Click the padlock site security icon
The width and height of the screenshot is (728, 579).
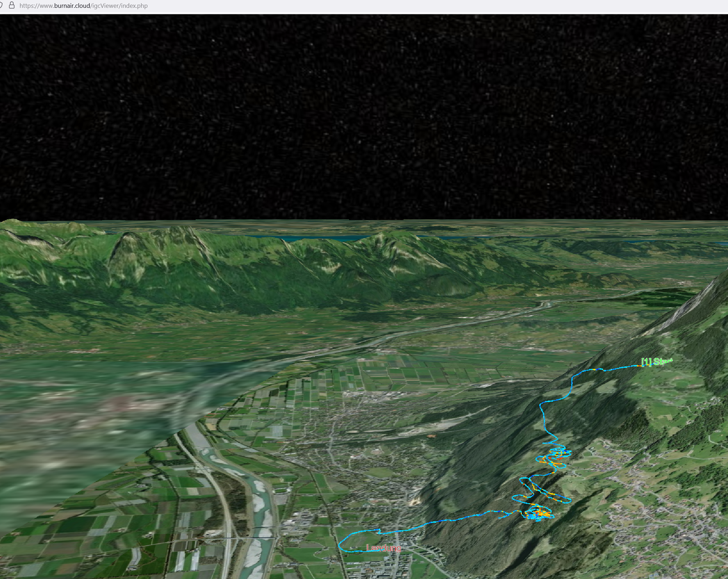tap(12, 6)
